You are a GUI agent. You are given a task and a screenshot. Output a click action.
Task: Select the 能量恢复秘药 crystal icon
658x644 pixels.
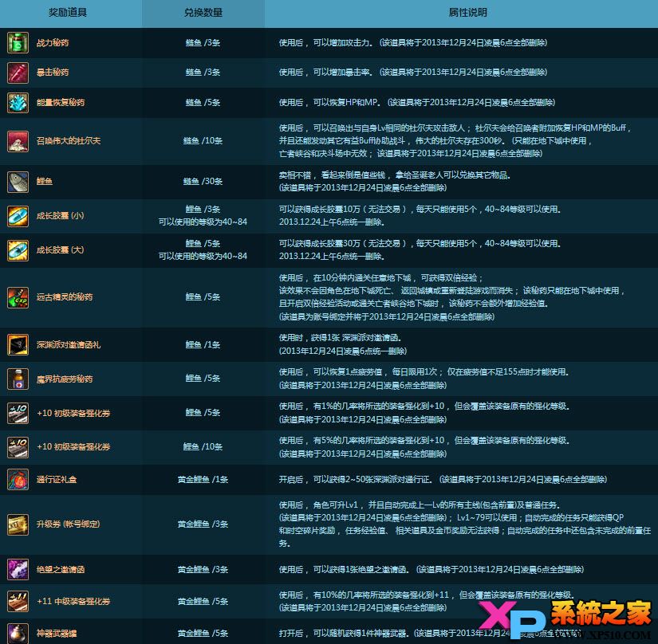(18, 102)
